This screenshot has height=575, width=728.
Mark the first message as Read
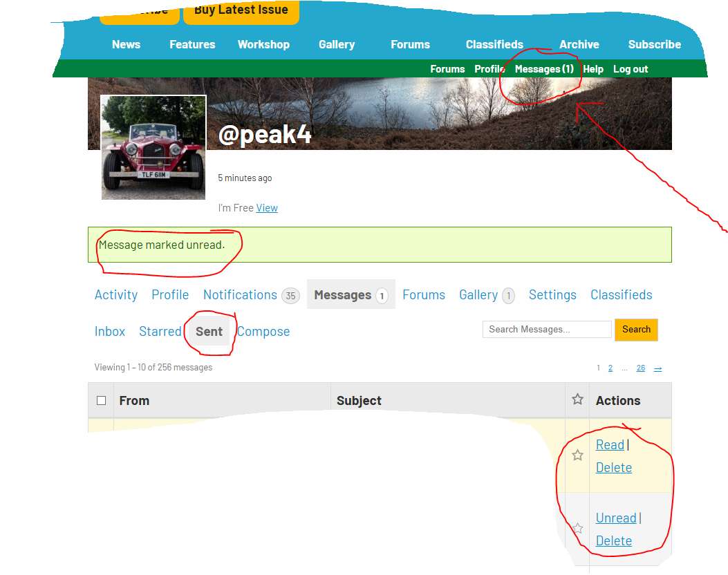point(610,444)
